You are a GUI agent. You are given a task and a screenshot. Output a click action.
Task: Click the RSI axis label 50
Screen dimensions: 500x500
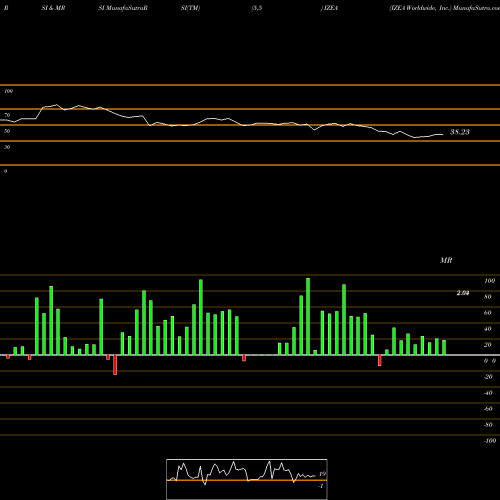[7, 131]
